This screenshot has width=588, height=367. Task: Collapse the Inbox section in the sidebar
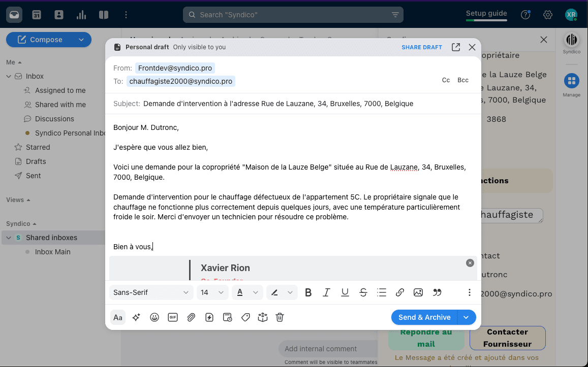(x=8, y=76)
